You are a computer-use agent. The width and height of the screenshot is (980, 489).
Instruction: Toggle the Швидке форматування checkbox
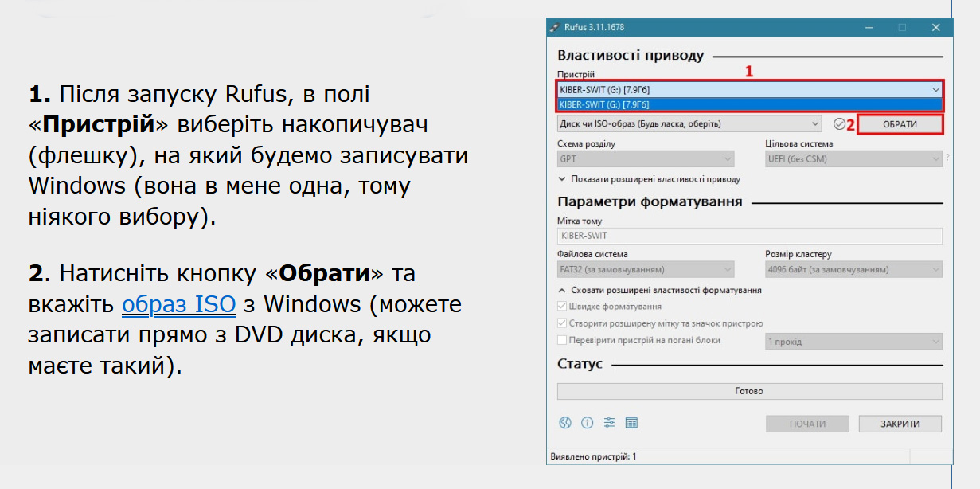tap(563, 307)
